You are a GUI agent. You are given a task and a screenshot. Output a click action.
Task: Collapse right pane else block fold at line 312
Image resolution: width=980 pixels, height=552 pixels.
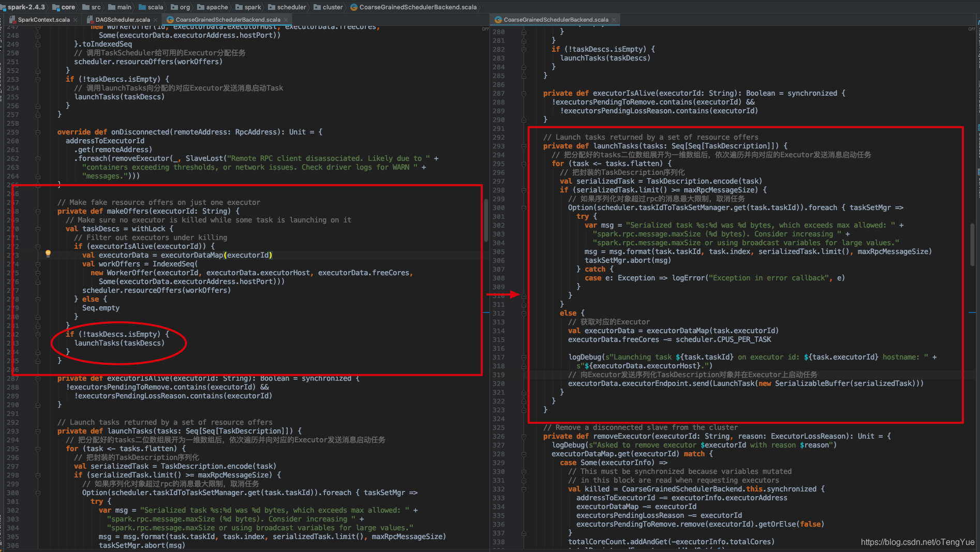[x=524, y=313]
